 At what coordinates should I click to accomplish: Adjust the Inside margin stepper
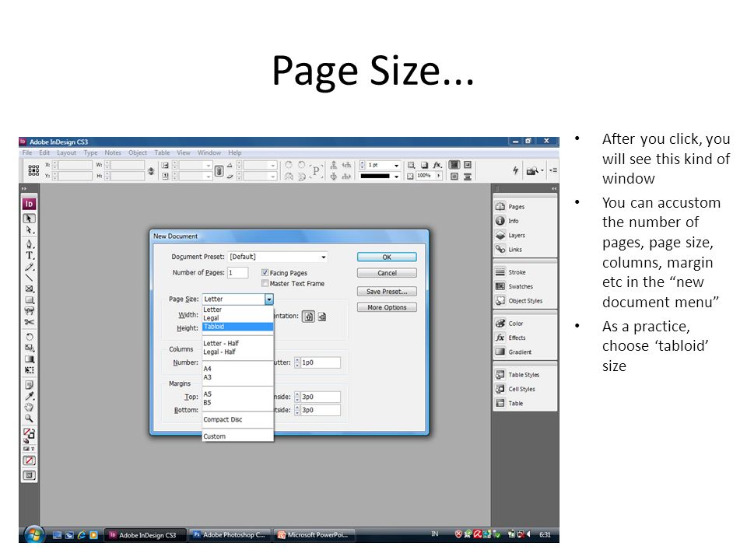click(297, 397)
